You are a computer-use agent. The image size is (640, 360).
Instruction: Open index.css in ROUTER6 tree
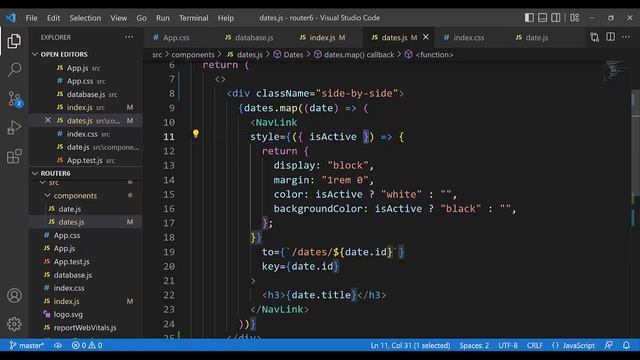86,288
